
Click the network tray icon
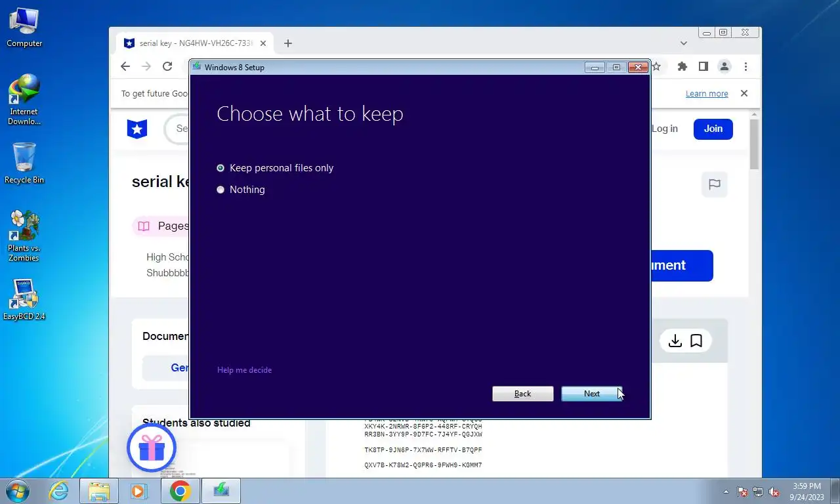758,492
